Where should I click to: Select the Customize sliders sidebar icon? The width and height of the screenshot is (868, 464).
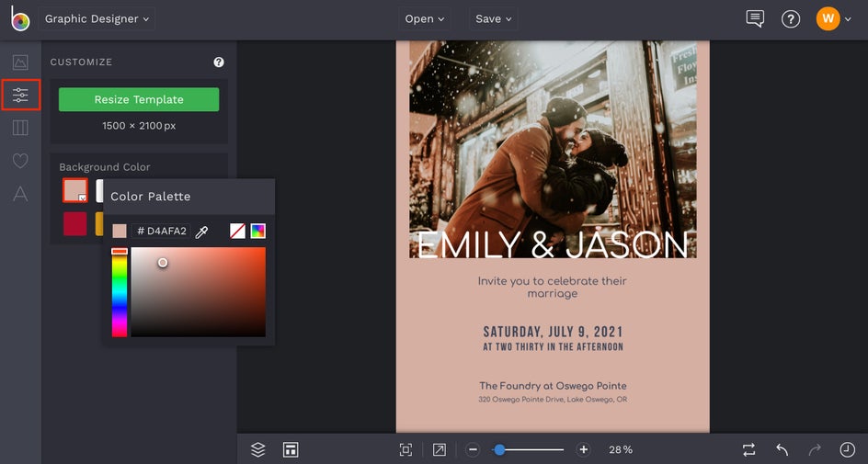pyautogui.click(x=20, y=95)
